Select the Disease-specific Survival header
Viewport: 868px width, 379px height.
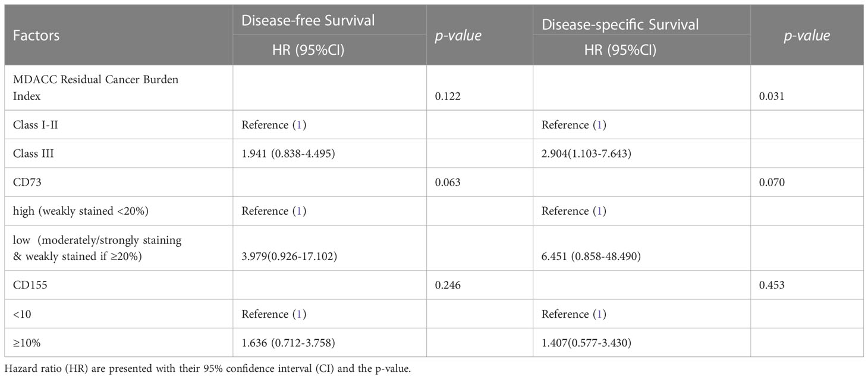click(620, 24)
